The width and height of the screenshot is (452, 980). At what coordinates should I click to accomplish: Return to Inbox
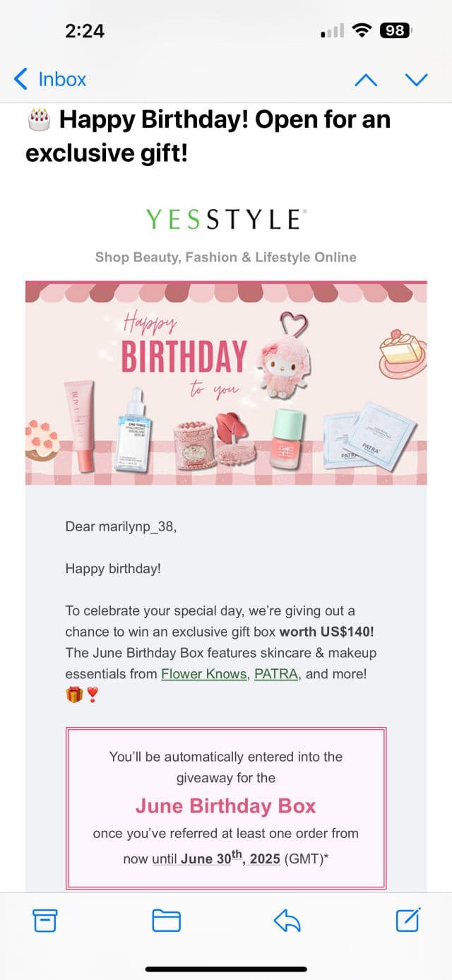tap(61, 79)
